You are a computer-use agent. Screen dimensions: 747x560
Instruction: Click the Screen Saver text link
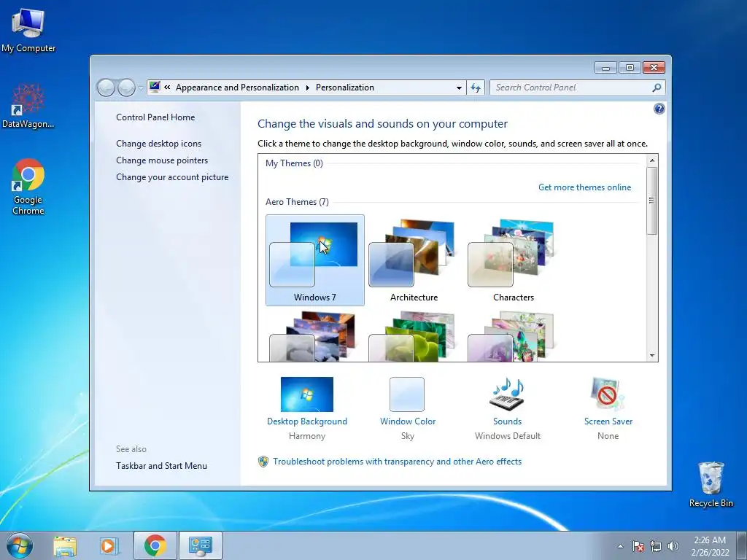(608, 421)
